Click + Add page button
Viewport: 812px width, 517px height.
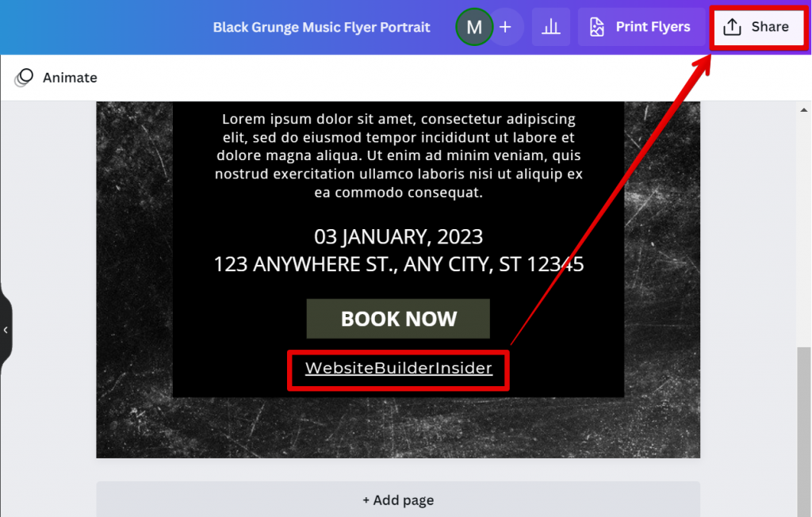click(x=398, y=500)
